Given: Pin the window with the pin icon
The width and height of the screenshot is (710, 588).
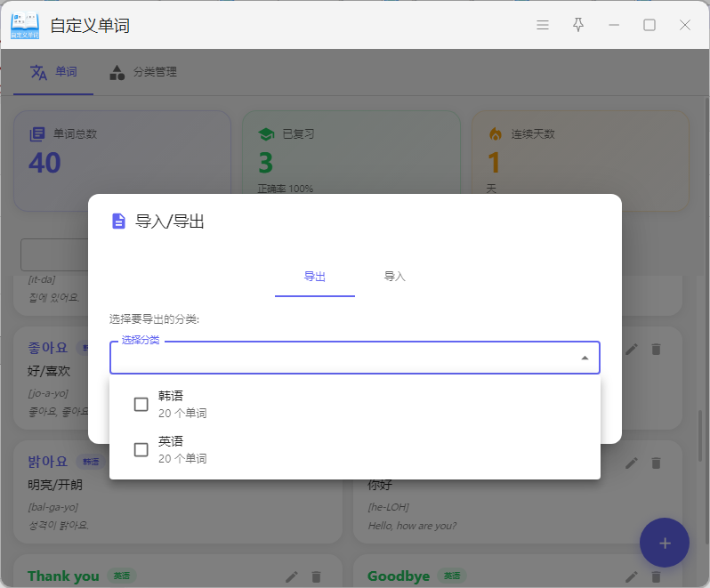Looking at the screenshot, I should click(x=578, y=25).
